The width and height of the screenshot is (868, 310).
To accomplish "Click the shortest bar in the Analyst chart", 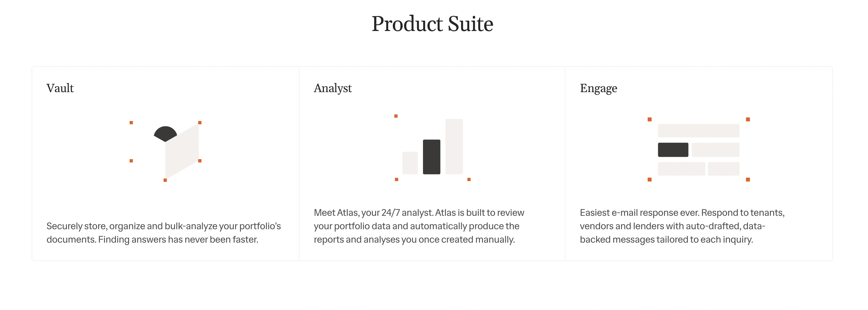I will (410, 163).
